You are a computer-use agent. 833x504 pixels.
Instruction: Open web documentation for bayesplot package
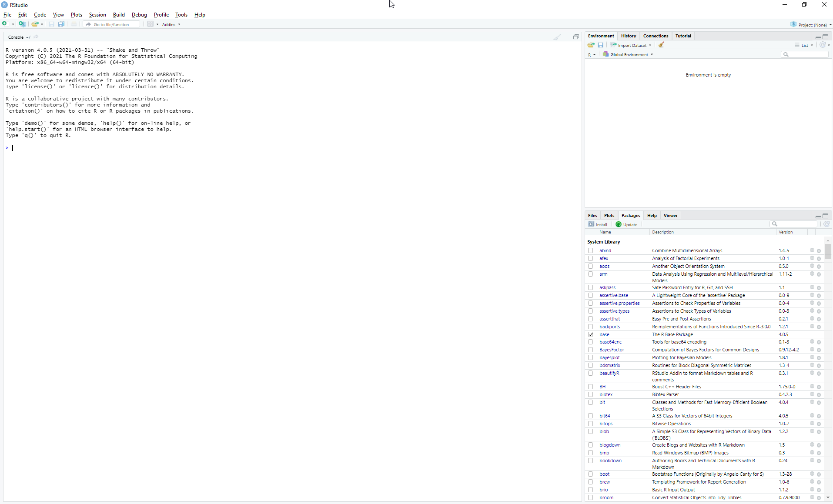(812, 357)
